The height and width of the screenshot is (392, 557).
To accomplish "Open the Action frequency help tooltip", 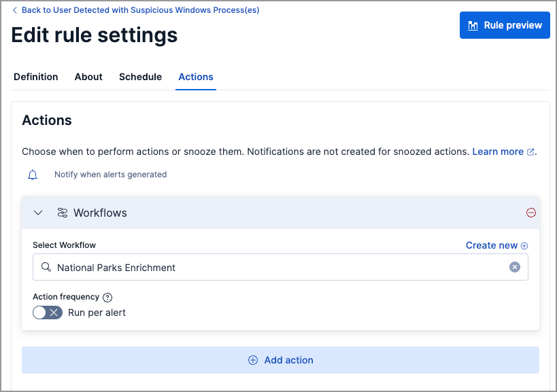I will [x=107, y=297].
